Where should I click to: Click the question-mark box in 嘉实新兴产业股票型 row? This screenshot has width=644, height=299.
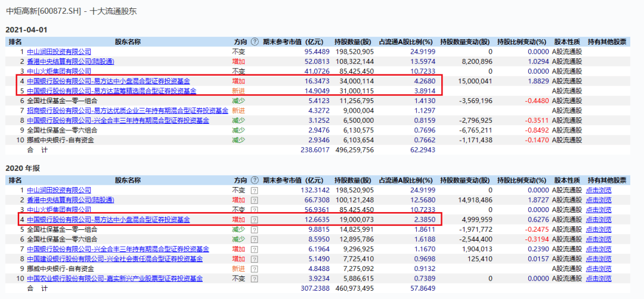254,279
